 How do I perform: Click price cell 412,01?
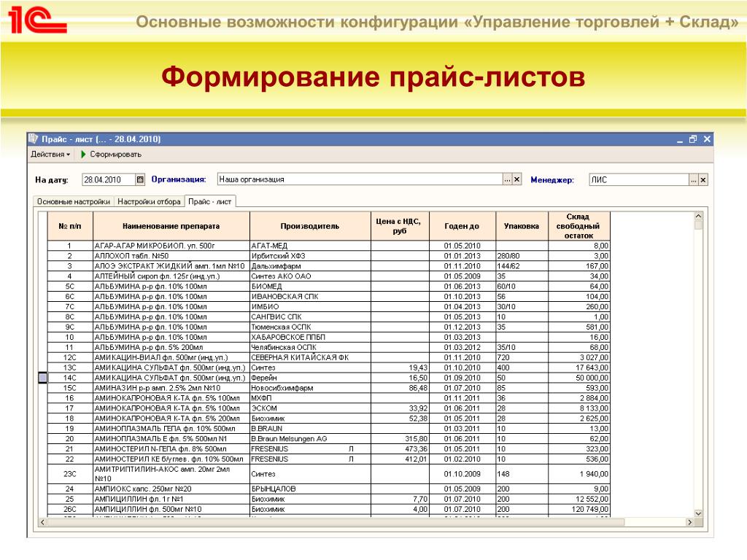400,459
